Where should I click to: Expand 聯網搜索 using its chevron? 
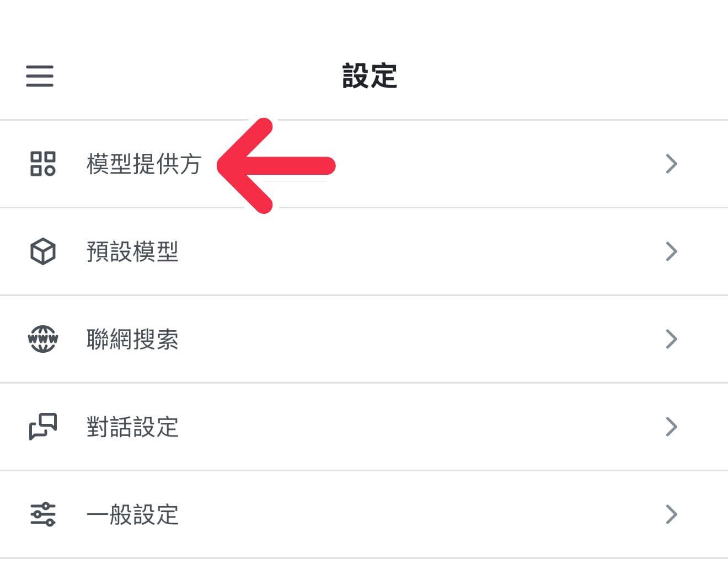[671, 339]
